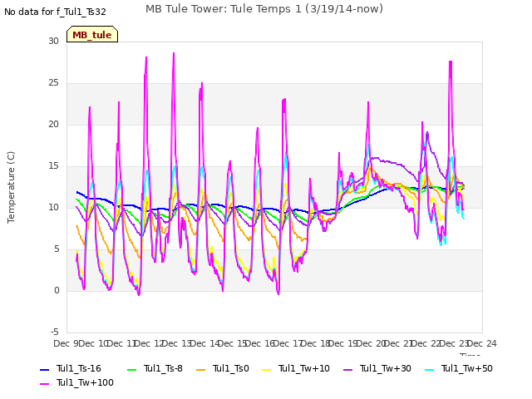Click the Dec 9 x-axis date label
Screen dimensions: 532x399
pyautogui.click(x=66, y=343)
